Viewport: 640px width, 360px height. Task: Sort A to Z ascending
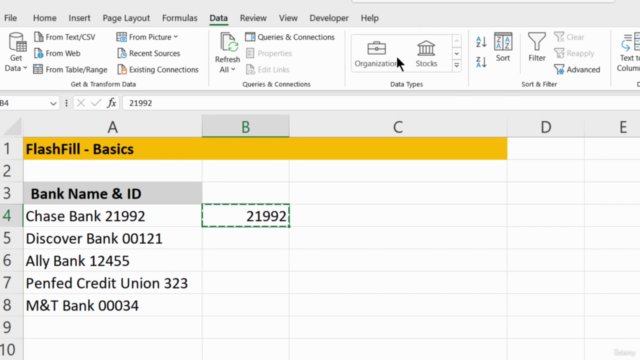pyautogui.click(x=481, y=42)
